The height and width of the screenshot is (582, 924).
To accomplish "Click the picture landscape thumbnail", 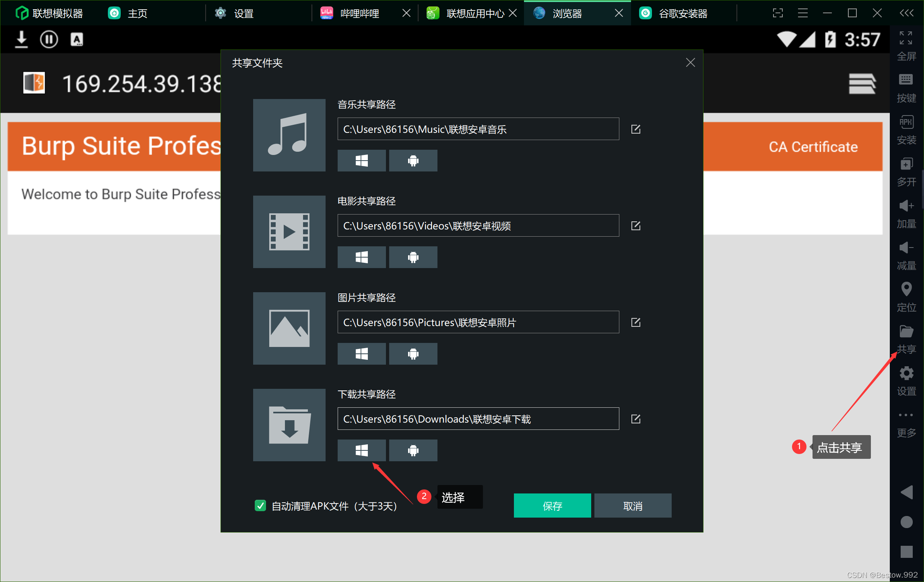I will tap(289, 328).
